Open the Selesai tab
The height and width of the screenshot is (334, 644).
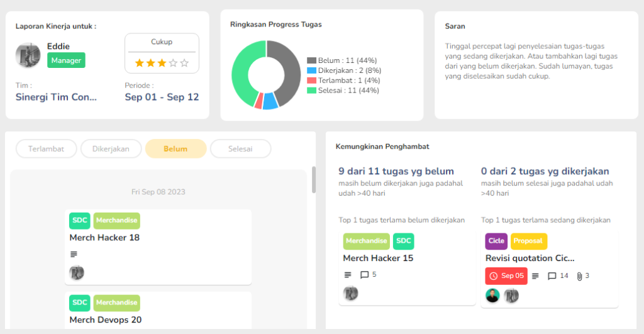pos(240,148)
